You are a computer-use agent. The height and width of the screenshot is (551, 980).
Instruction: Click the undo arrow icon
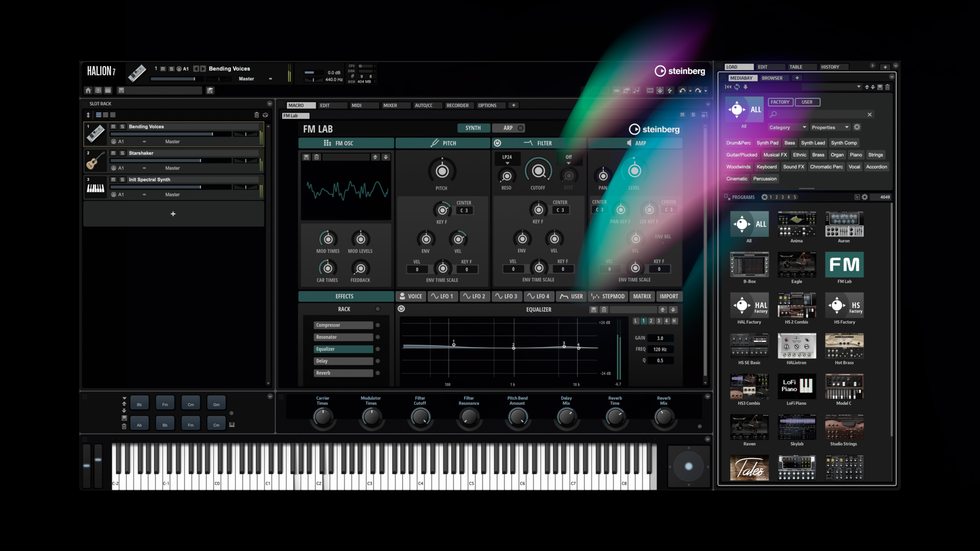(682, 91)
